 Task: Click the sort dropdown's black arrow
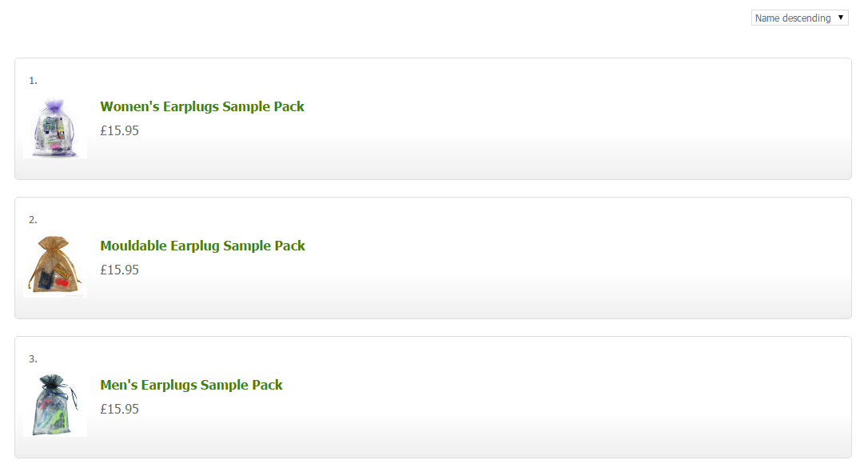click(841, 18)
